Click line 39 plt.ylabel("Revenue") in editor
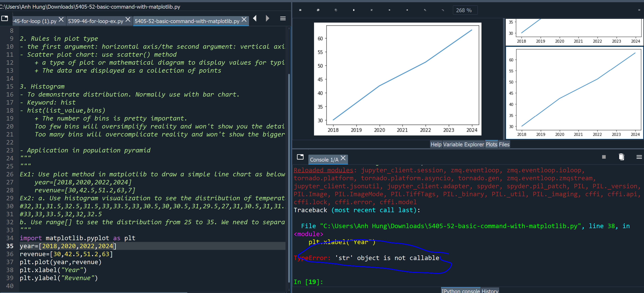Screen dimensions: 644x293 pos(59,278)
